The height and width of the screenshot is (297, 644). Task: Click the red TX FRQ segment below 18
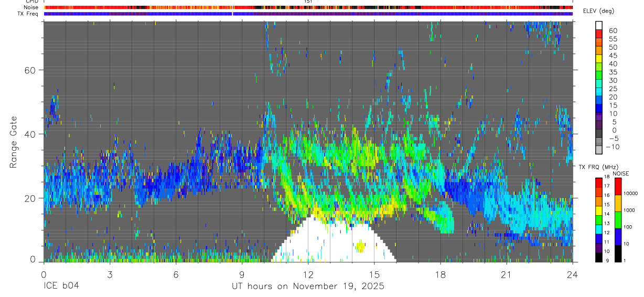pos(599,182)
